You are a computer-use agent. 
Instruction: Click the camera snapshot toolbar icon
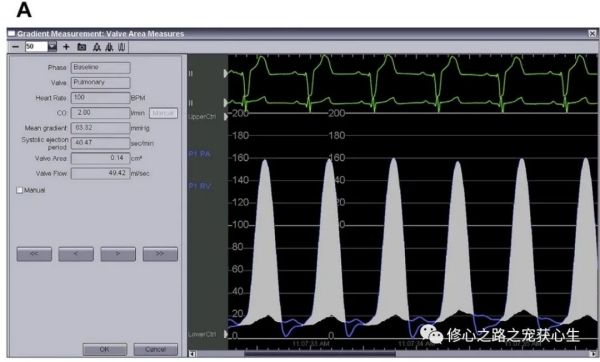(82, 47)
